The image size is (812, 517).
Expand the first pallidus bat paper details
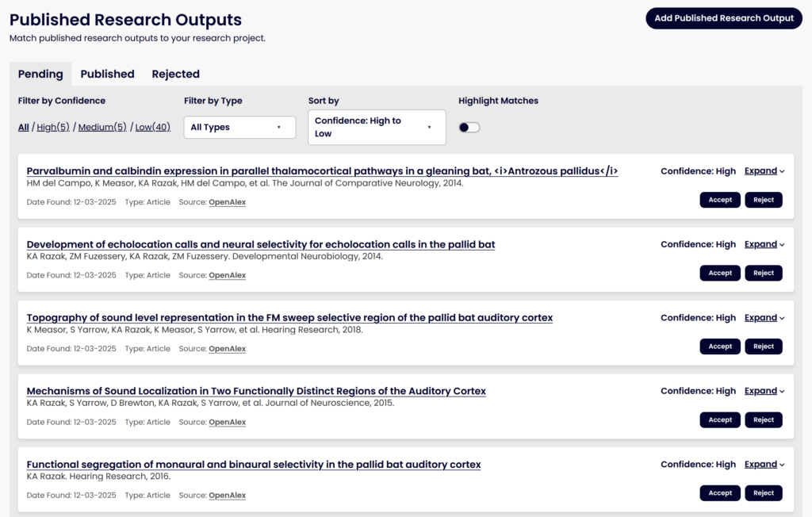762,170
